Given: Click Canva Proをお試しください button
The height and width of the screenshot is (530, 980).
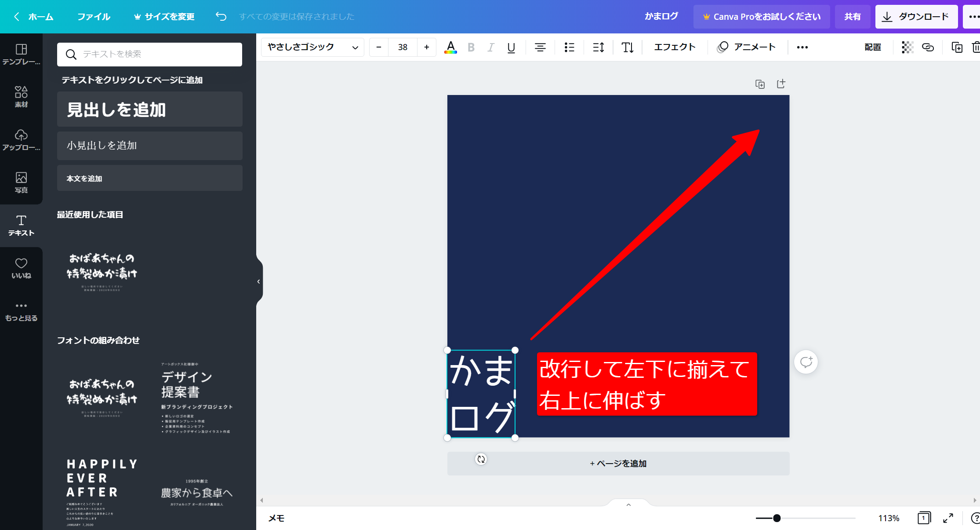Looking at the screenshot, I should tap(762, 17).
